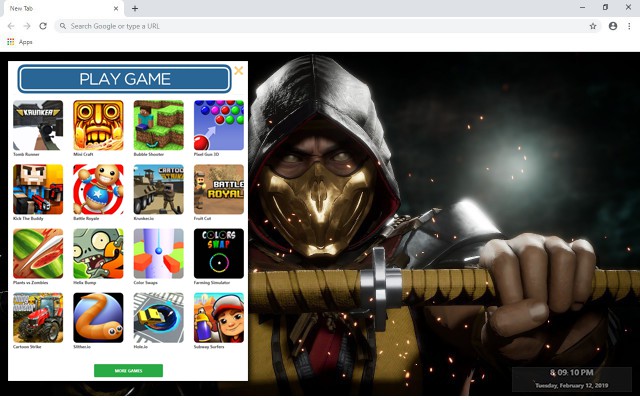
Task: Open the Chrome three-dot menu
Action: tap(629, 26)
